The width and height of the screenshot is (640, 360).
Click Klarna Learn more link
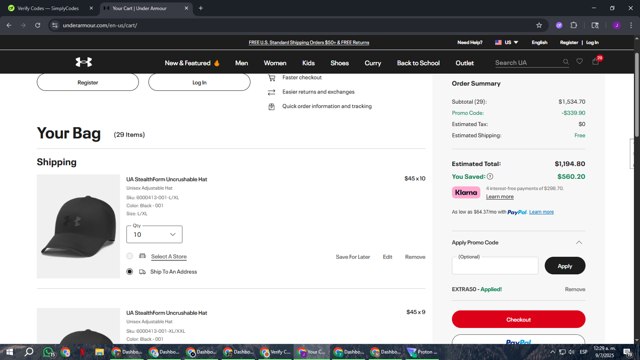pyautogui.click(x=500, y=197)
